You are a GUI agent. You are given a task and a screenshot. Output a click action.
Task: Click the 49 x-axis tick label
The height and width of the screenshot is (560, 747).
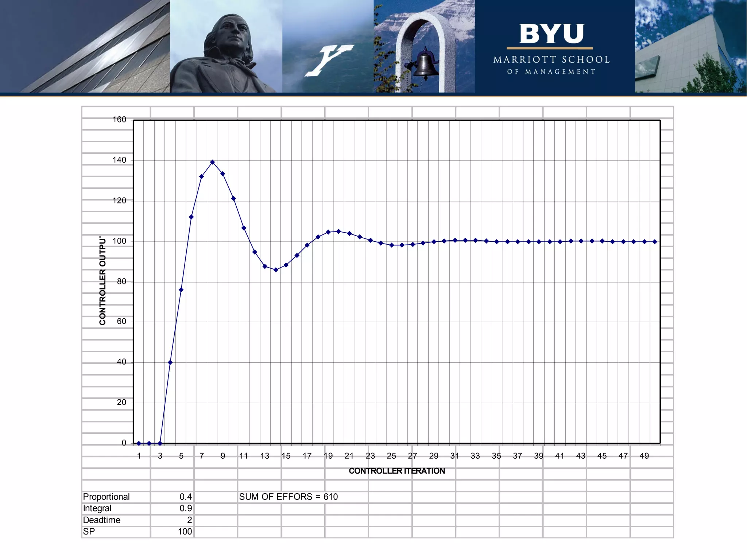[644, 456]
